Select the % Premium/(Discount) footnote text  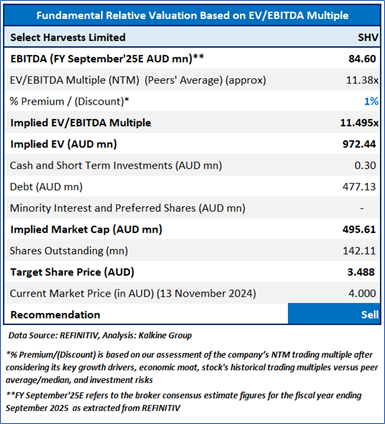tap(191, 367)
